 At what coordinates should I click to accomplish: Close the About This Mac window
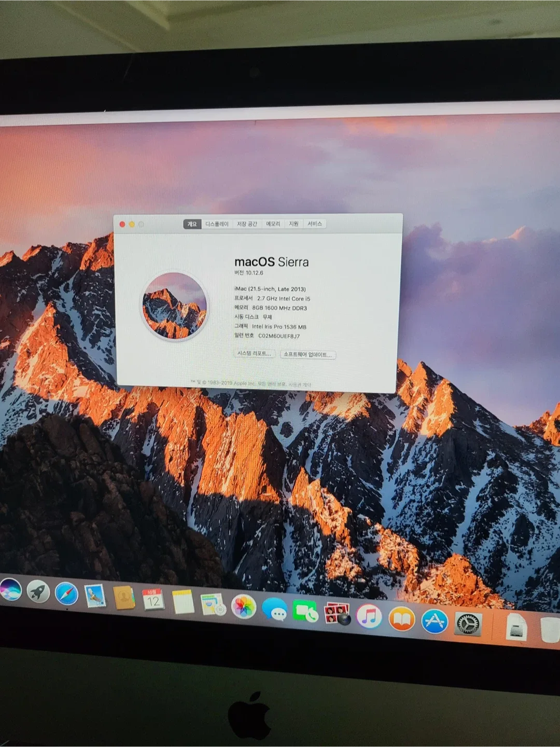[122, 224]
